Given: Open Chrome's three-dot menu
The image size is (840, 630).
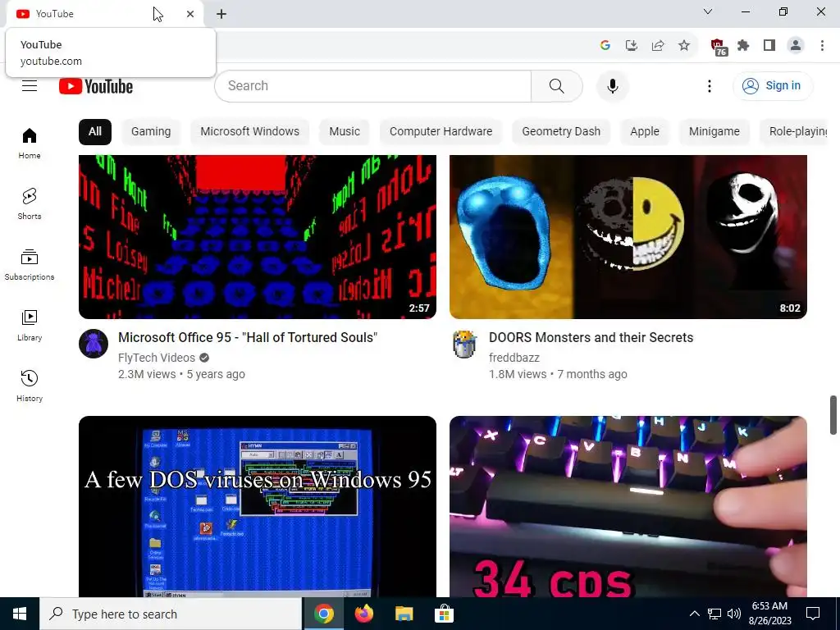Looking at the screenshot, I should [x=822, y=46].
